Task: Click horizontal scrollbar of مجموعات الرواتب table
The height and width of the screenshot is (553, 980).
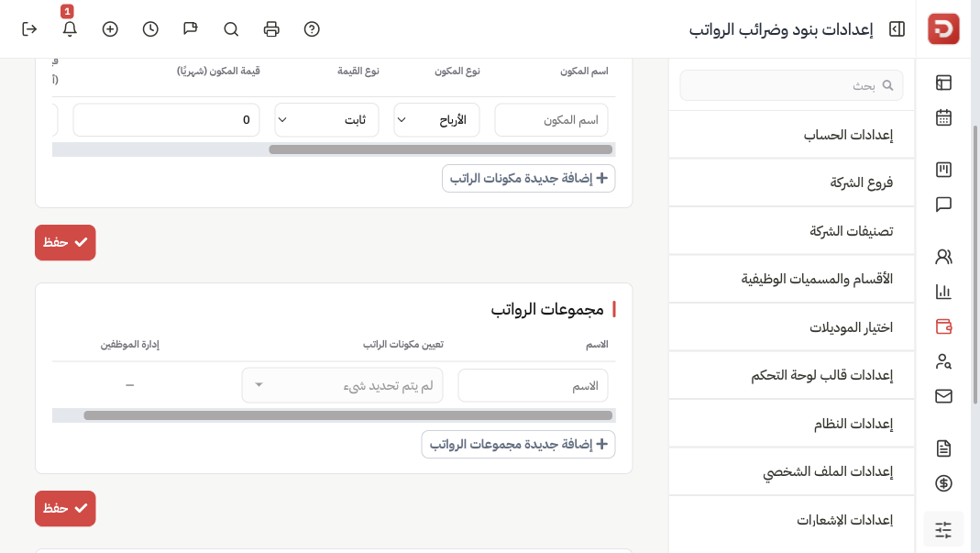Action: coord(348,415)
